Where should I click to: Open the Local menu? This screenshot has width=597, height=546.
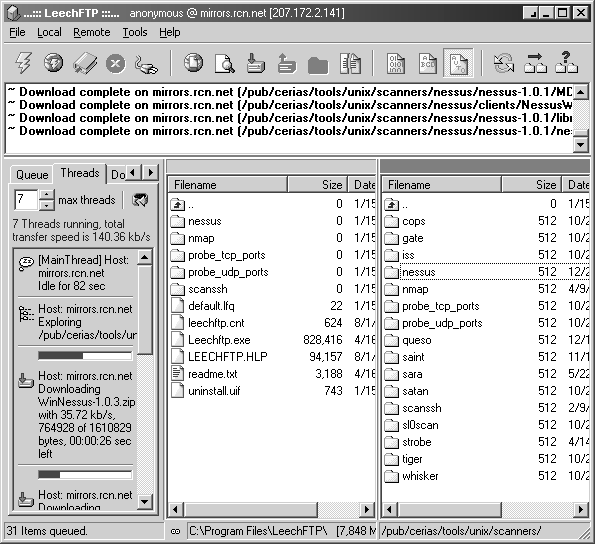tap(49, 32)
